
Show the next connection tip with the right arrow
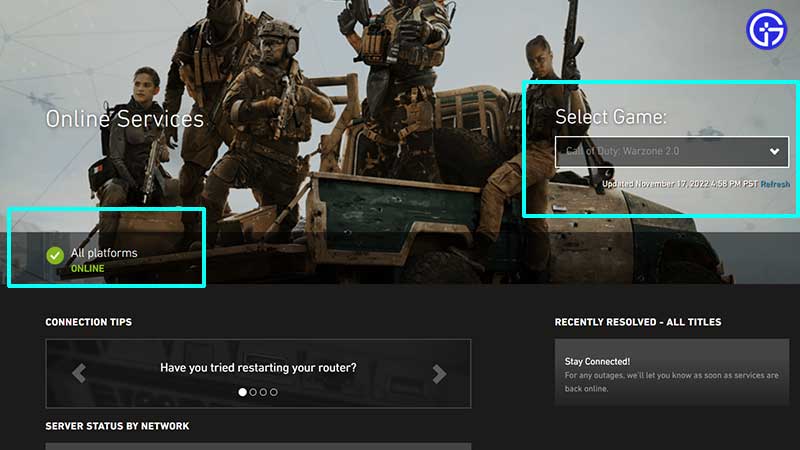click(439, 374)
